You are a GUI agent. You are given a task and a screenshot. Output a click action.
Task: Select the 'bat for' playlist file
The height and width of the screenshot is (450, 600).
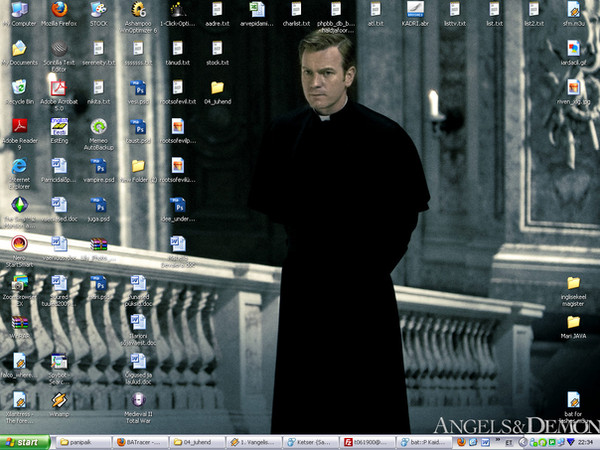[573, 400]
